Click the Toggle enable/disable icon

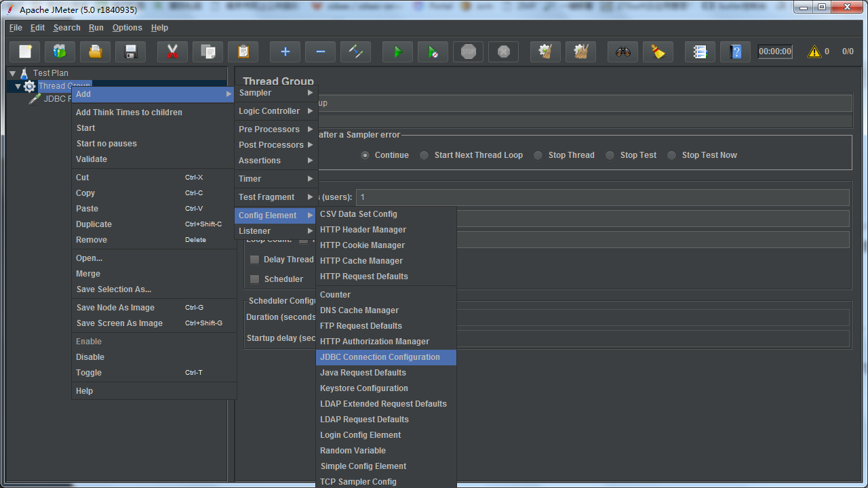356,52
